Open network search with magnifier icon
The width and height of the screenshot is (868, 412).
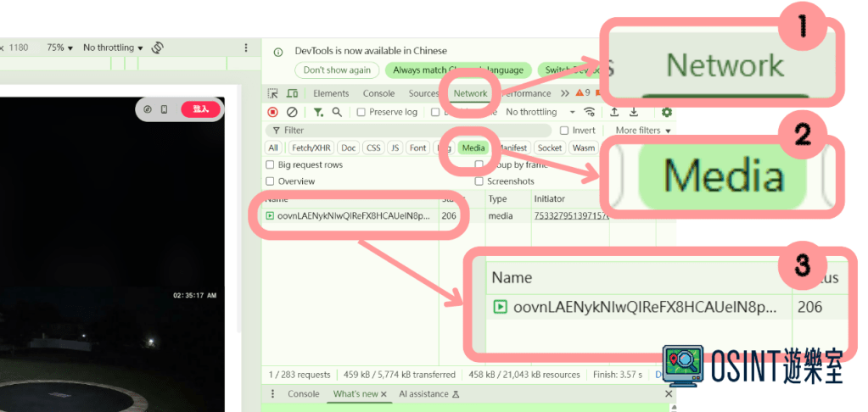(x=337, y=112)
